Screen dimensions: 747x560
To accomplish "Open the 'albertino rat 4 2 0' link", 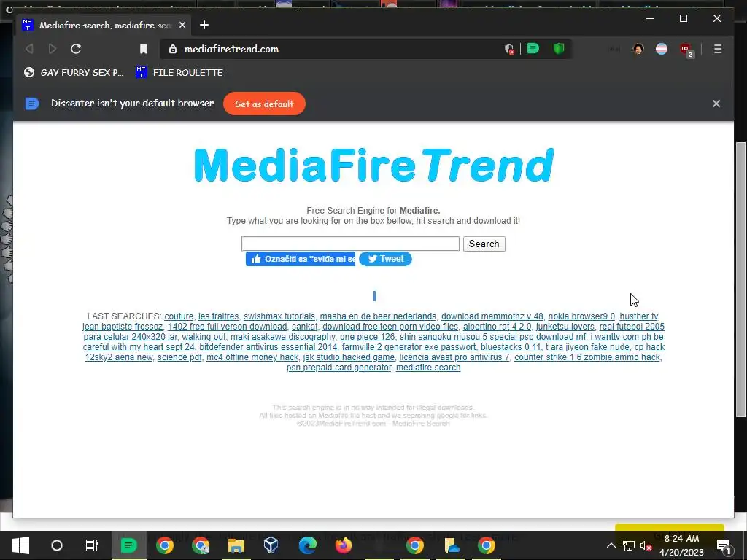I will pos(497,327).
